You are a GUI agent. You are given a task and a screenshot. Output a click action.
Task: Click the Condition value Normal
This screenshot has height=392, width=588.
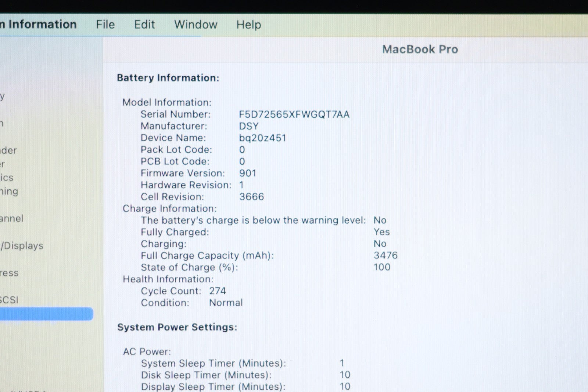(226, 303)
